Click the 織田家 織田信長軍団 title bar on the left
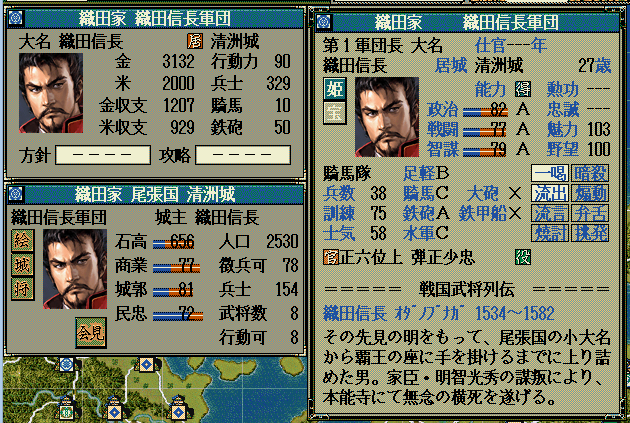Viewport: 630px width, 423px height. click(155, 18)
